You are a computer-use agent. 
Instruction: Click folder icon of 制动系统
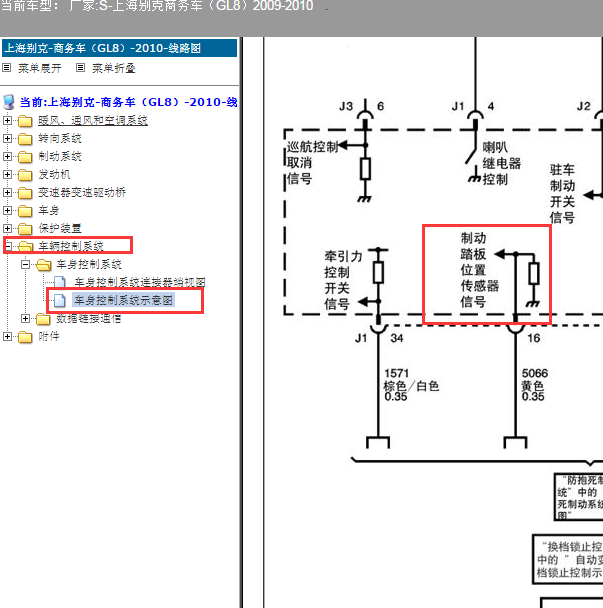click(25, 157)
